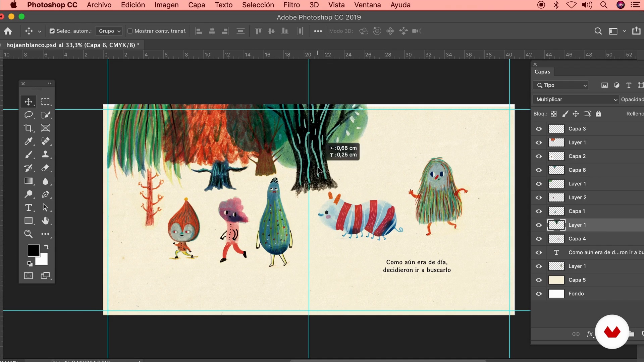Select the Move tool in toolbox
The height and width of the screenshot is (362, 644).
pos(29,102)
